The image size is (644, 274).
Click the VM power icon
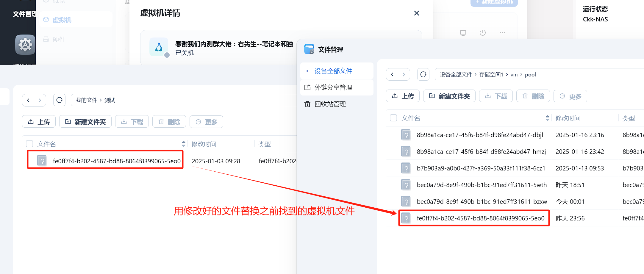[483, 33]
